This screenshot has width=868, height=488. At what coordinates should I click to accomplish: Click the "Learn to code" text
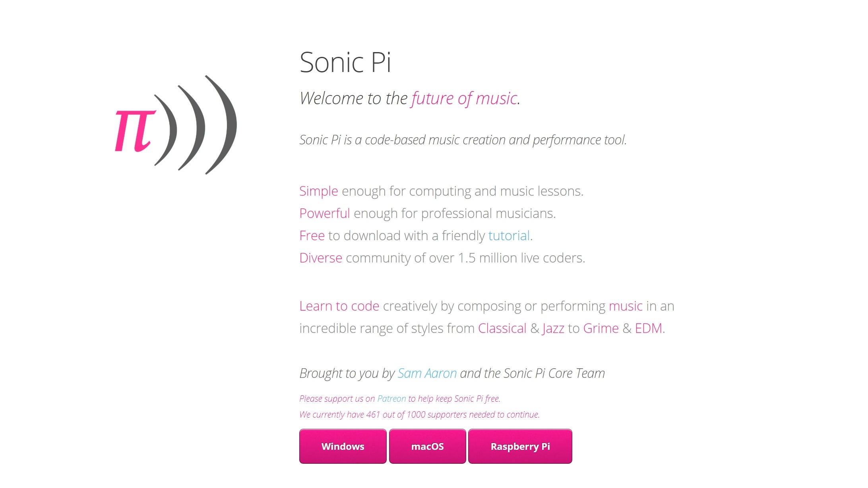click(x=339, y=306)
